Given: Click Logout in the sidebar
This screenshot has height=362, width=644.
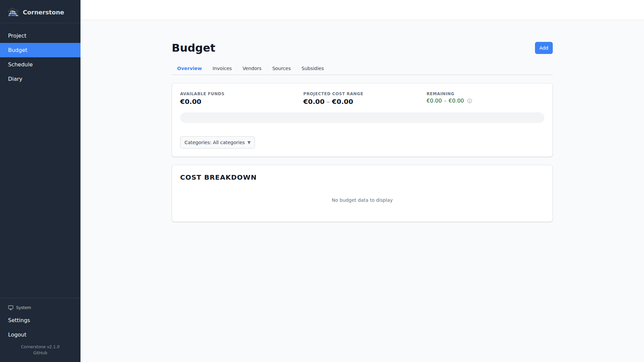Looking at the screenshot, I should tap(17, 334).
